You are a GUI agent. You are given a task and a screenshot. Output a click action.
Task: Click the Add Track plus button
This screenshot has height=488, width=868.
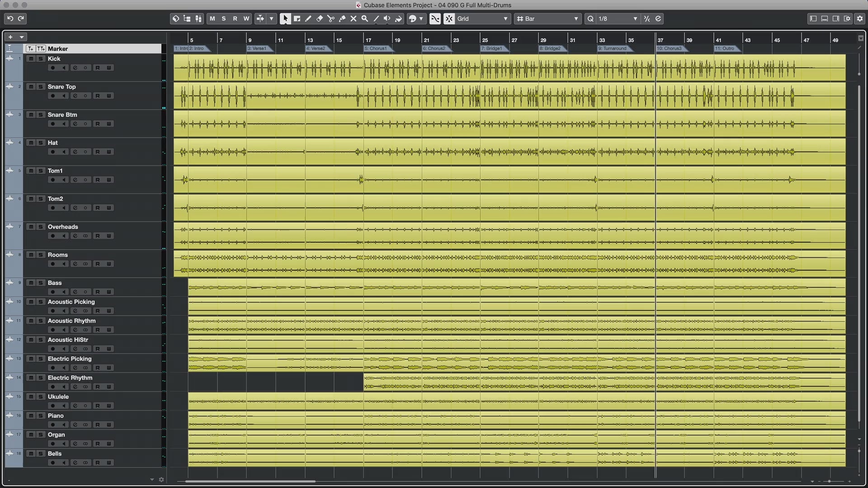coord(10,37)
